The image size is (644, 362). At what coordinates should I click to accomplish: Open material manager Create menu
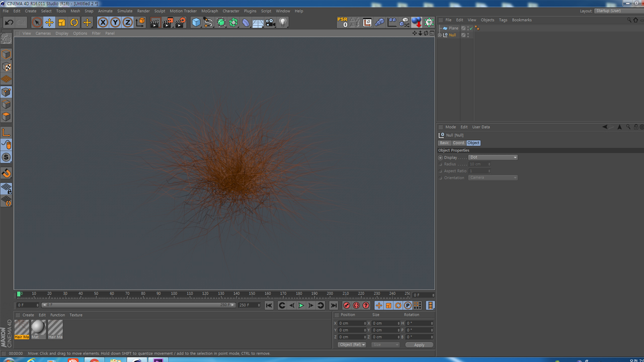click(x=28, y=315)
